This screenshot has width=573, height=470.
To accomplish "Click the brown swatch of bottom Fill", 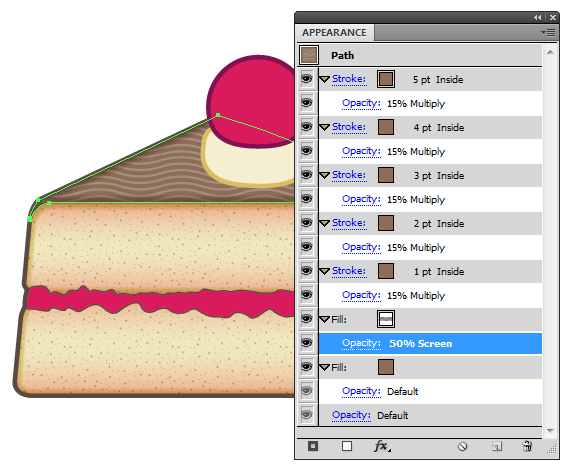I will 386,367.
